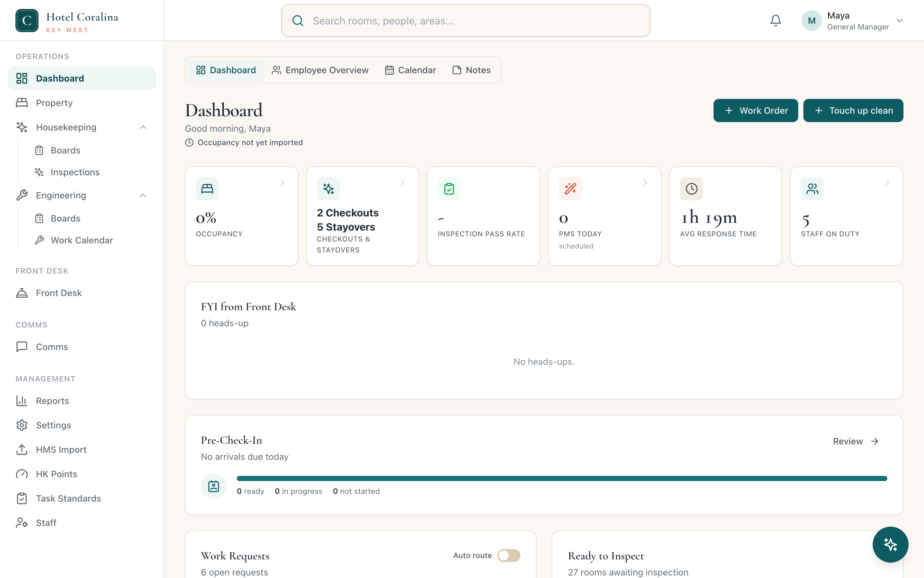Collapse the Housekeeping section chevron
Screen dimensions: 924x578
coord(143,127)
